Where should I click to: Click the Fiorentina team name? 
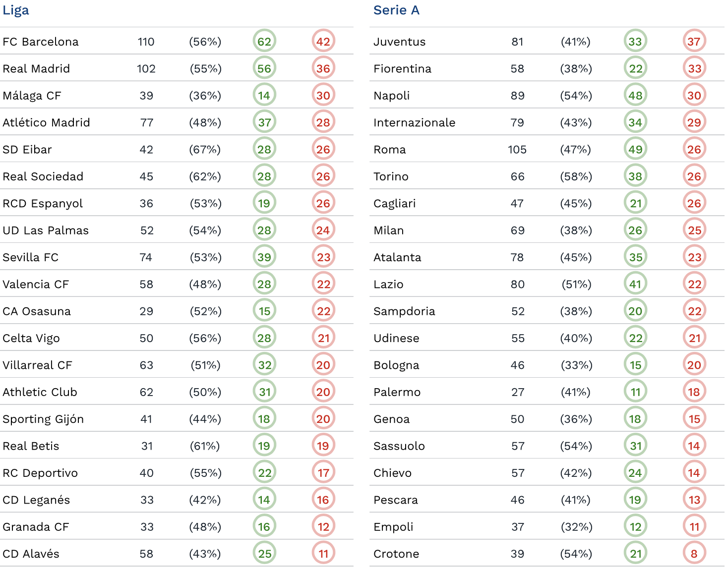tap(402, 68)
